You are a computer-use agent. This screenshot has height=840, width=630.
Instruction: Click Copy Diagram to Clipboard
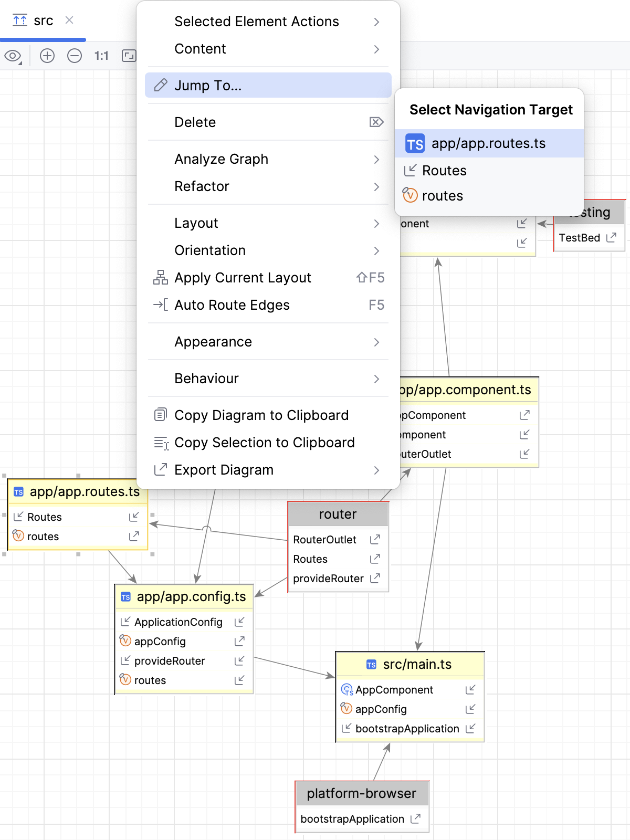tap(268, 415)
